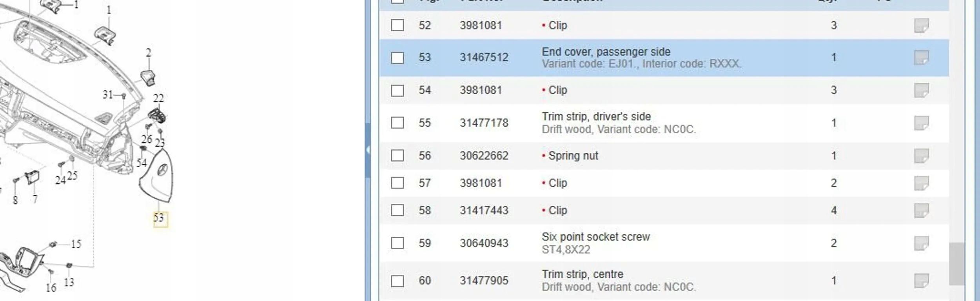The image size is (980, 301).
Task: Click the Spring nut description text
Action: pos(573,156)
